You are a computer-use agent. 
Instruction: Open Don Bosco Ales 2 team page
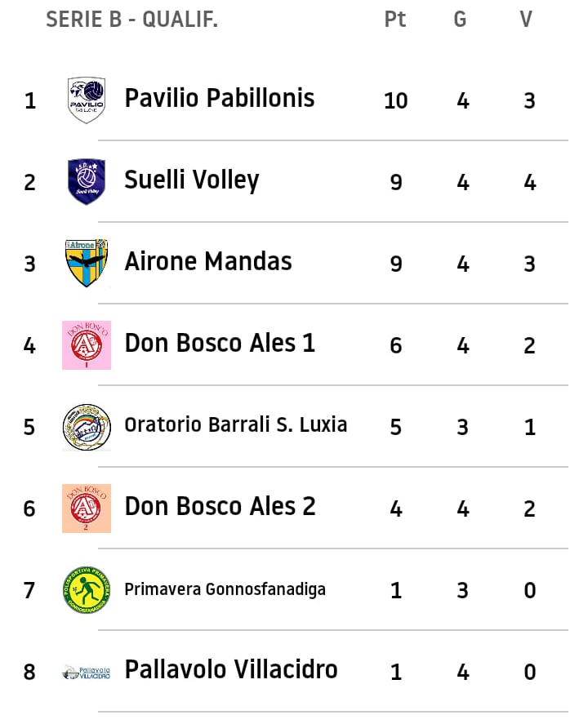pos(219,506)
